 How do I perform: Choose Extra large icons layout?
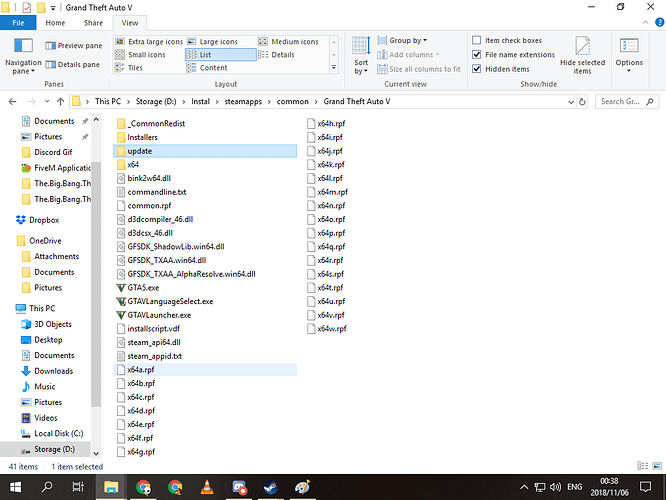pos(149,42)
